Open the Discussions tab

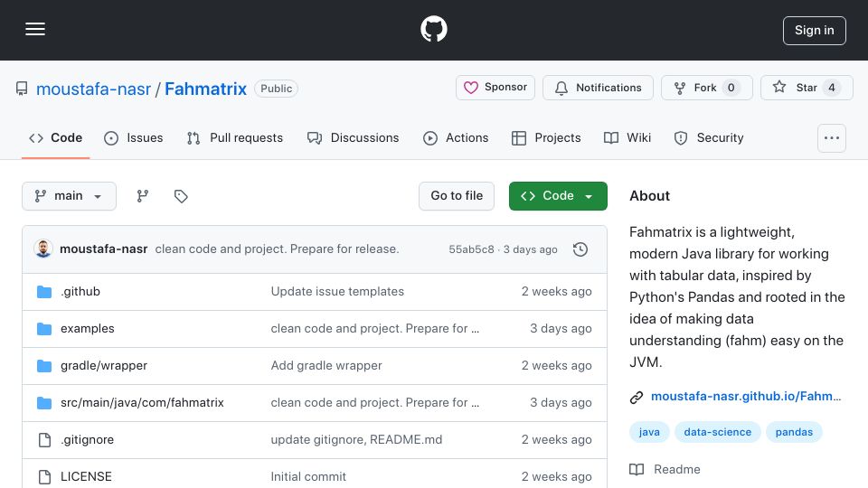pyautogui.click(x=354, y=137)
